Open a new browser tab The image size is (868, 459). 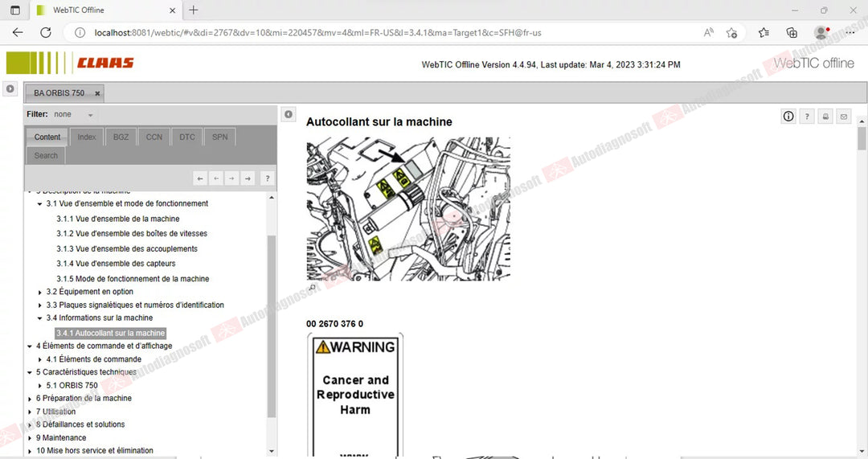tap(193, 10)
